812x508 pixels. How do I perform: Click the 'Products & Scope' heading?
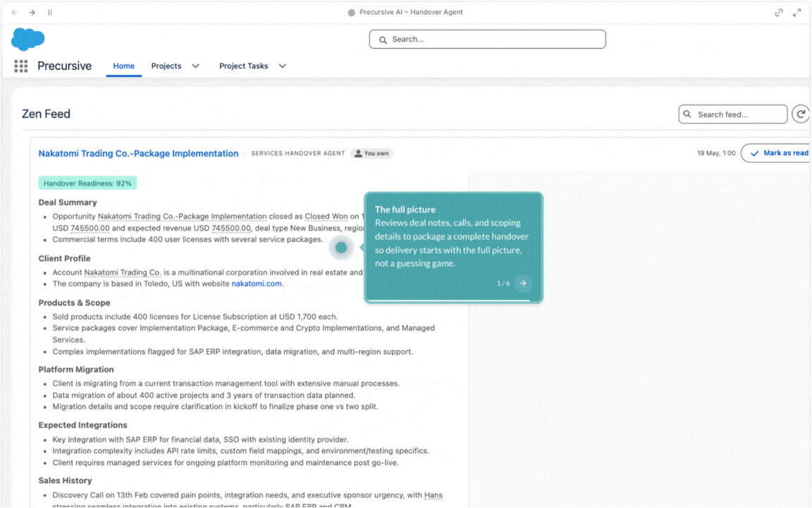74,303
